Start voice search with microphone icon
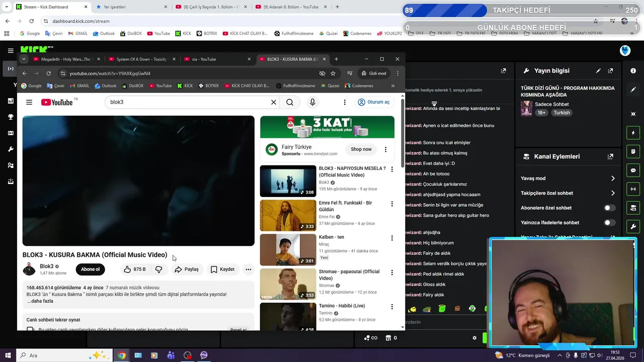The image size is (644, 362). pos(312,102)
